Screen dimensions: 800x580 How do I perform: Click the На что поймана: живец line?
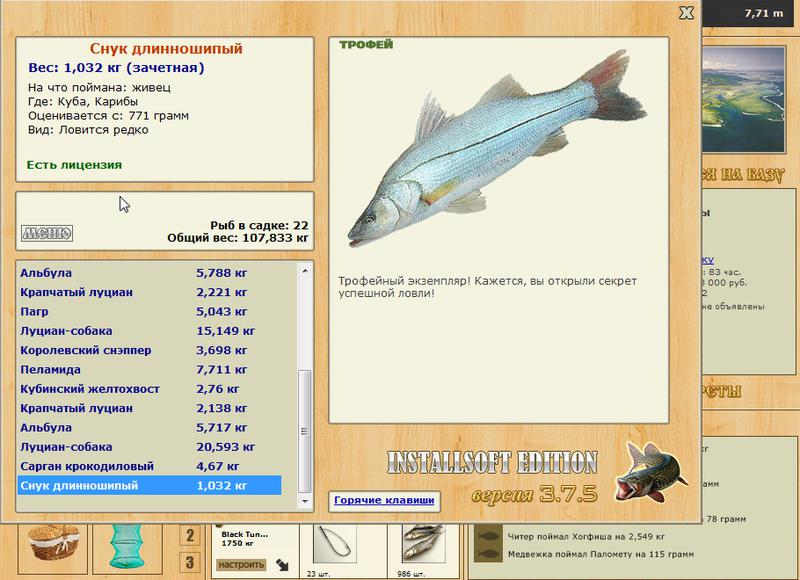(99, 87)
